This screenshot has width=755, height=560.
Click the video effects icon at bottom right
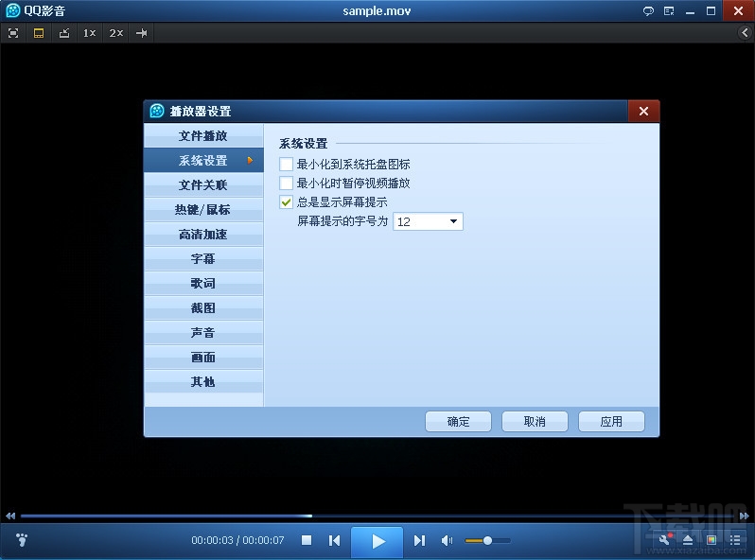pyautogui.click(x=711, y=540)
